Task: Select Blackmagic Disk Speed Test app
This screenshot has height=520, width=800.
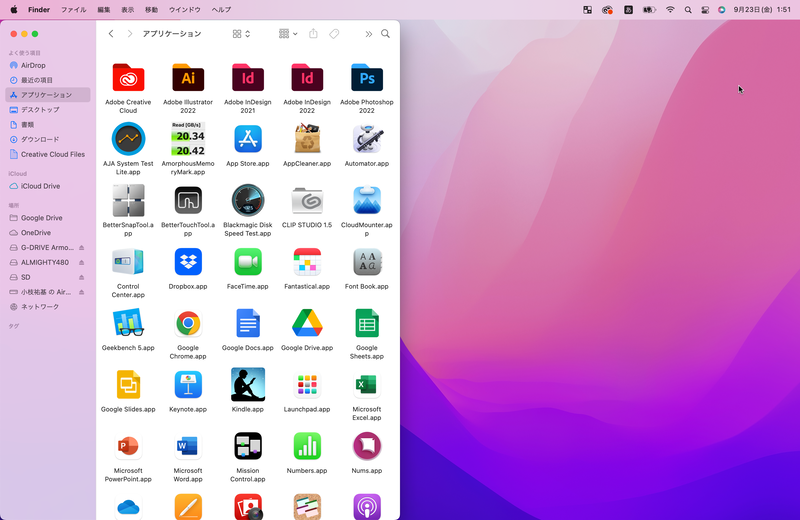Action: pos(247,201)
